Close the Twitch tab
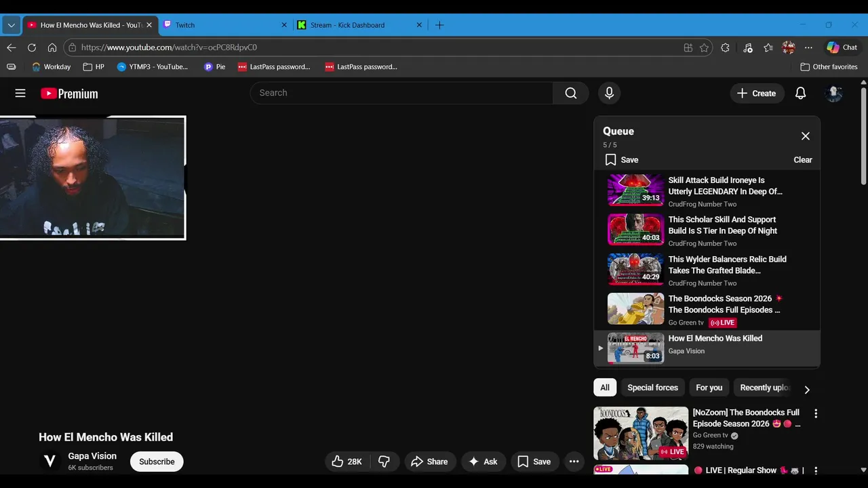 tap(284, 25)
